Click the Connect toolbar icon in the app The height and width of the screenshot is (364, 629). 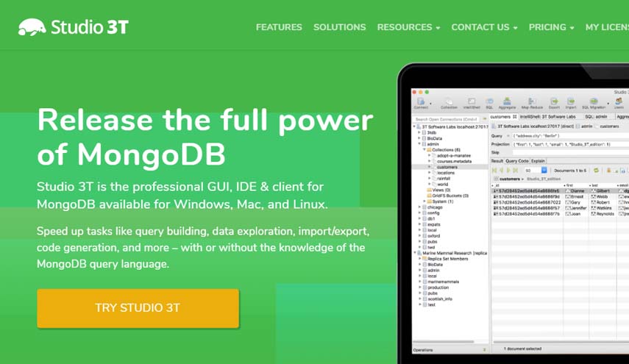click(421, 101)
